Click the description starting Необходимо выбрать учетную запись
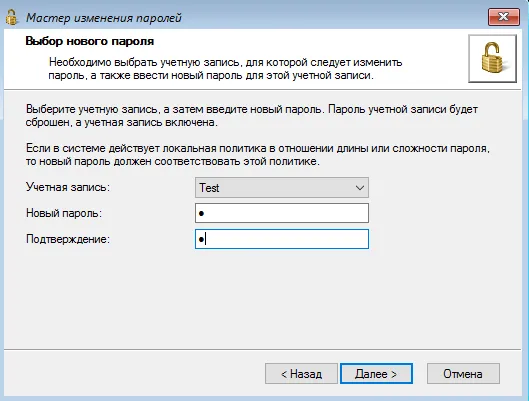Image resolution: width=529 pixels, height=401 pixels. tap(225, 69)
